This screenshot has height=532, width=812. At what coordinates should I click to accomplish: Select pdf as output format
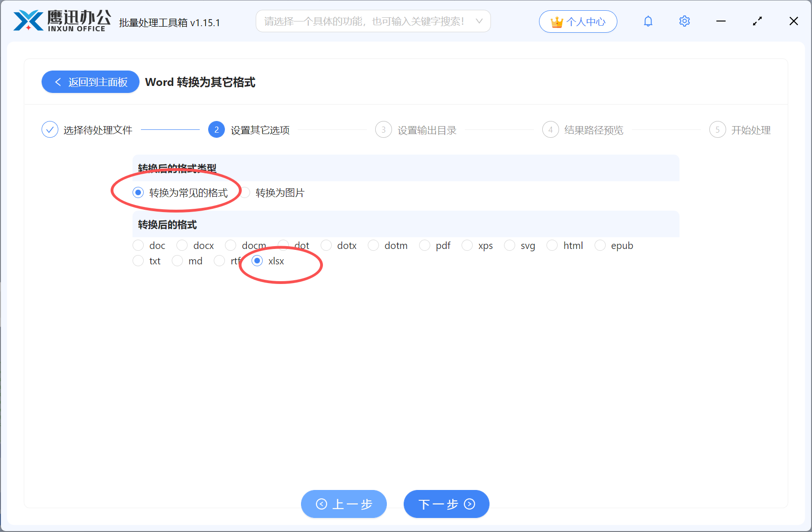click(425, 245)
